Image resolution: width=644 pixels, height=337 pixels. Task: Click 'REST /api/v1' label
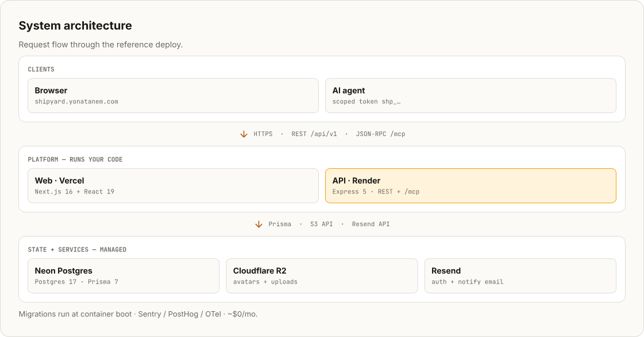[x=314, y=134]
